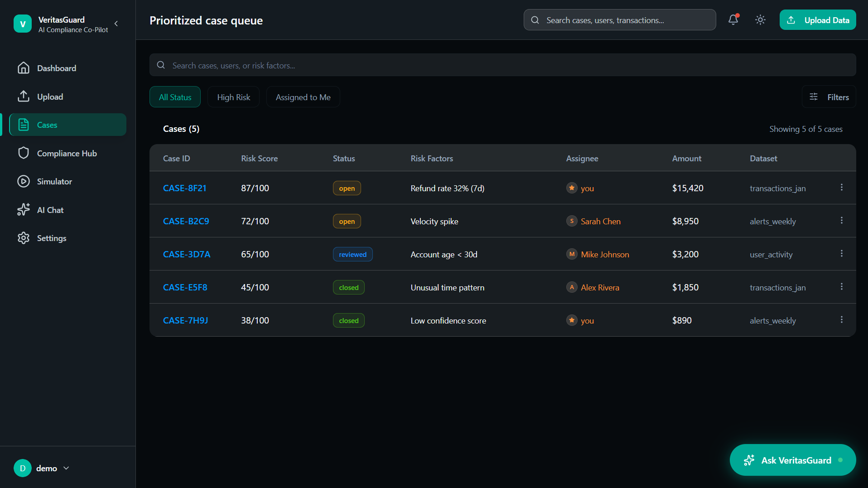Open row actions menu for CASE-3D7A
Viewport: 868px width, 488px height.
[x=842, y=254]
